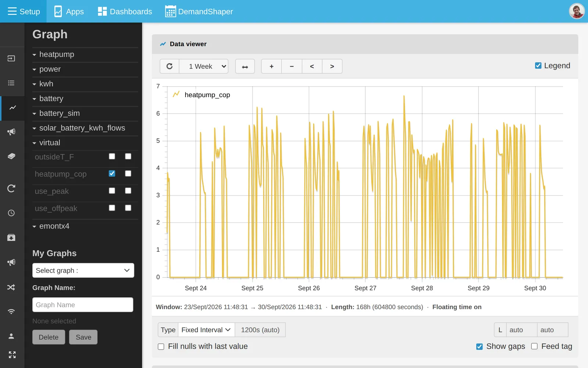Check Fill nulls with last value
The width and height of the screenshot is (588, 368).
[x=161, y=347]
